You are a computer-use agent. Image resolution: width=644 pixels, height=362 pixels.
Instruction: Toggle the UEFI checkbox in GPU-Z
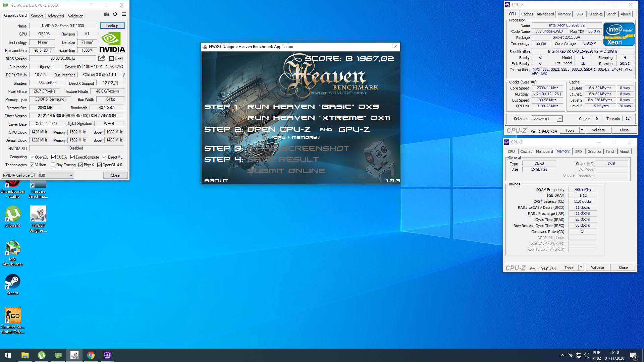coord(112,58)
